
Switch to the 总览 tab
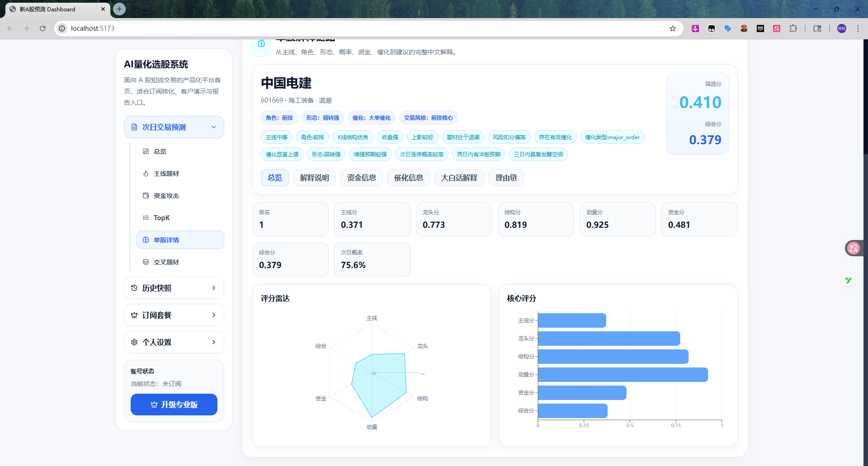pyautogui.click(x=275, y=178)
